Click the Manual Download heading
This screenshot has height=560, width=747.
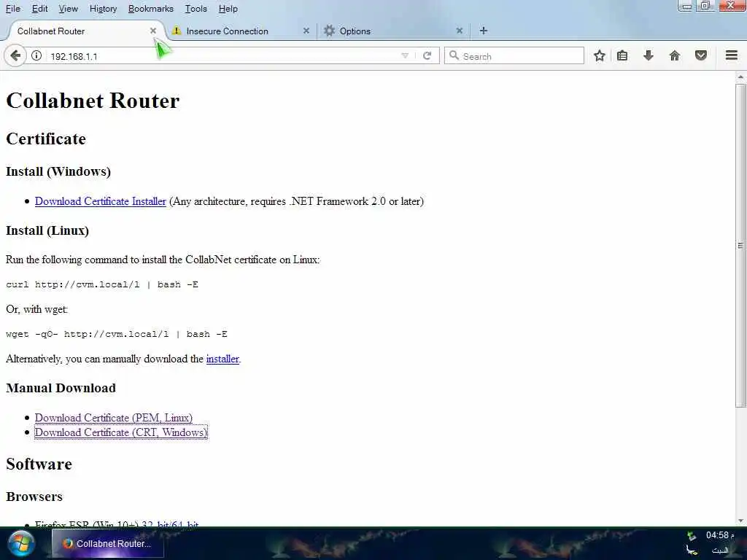(x=61, y=388)
